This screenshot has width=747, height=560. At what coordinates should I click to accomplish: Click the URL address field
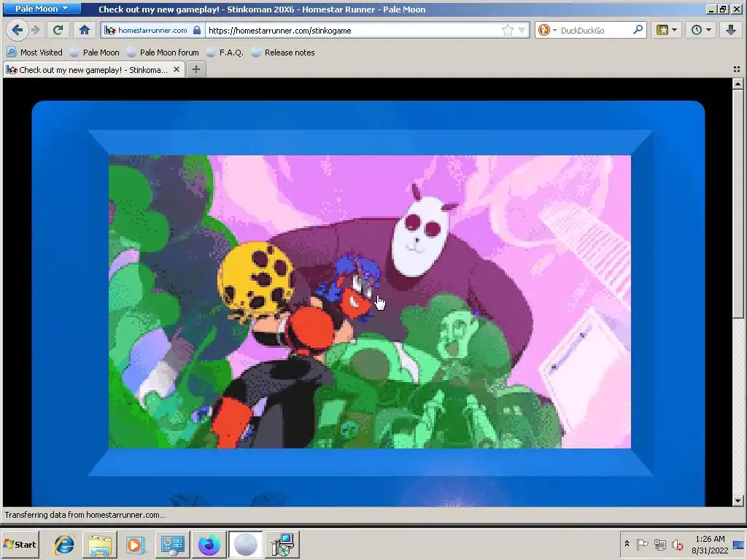[352, 30]
